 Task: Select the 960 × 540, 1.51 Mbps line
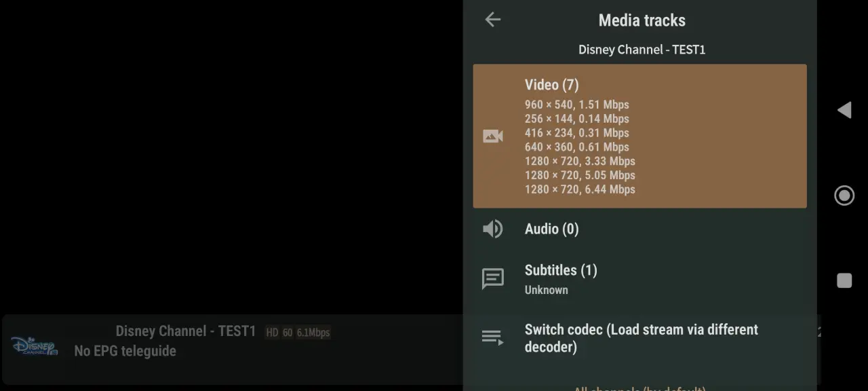[576, 105]
